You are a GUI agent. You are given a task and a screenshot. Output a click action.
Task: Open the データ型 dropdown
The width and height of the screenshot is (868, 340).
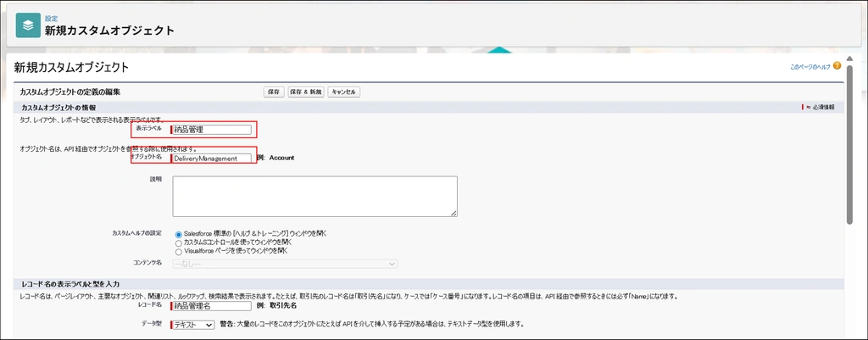pyautogui.click(x=192, y=324)
